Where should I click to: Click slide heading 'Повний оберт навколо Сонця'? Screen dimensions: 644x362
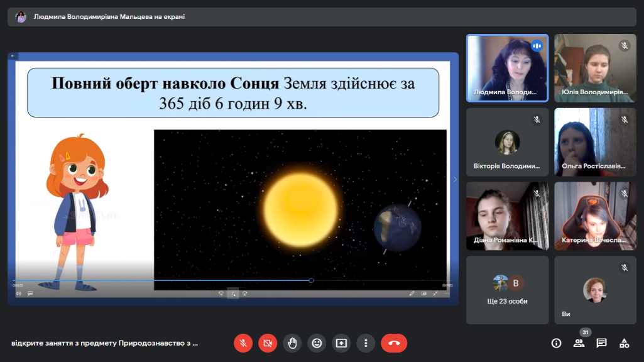click(x=165, y=84)
